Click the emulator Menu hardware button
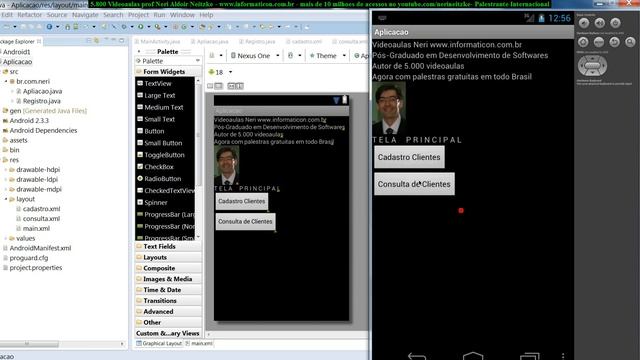The width and height of the screenshot is (640, 360). (599, 42)
